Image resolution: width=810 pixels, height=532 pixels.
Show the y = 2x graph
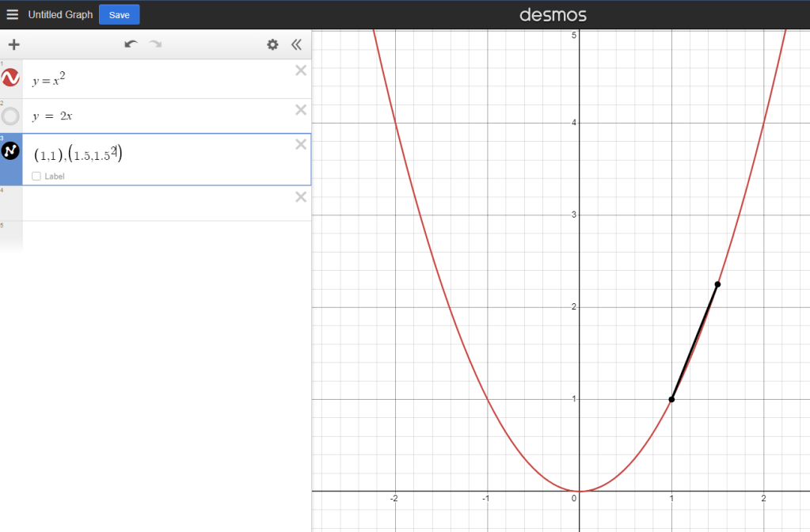pyautogui.click(x=10, y=116)
